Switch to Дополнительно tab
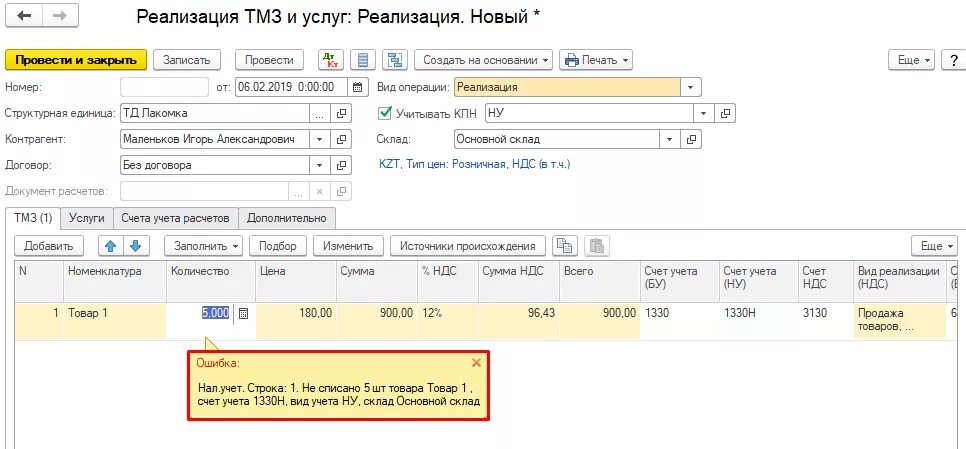 [x=287, y=218]
